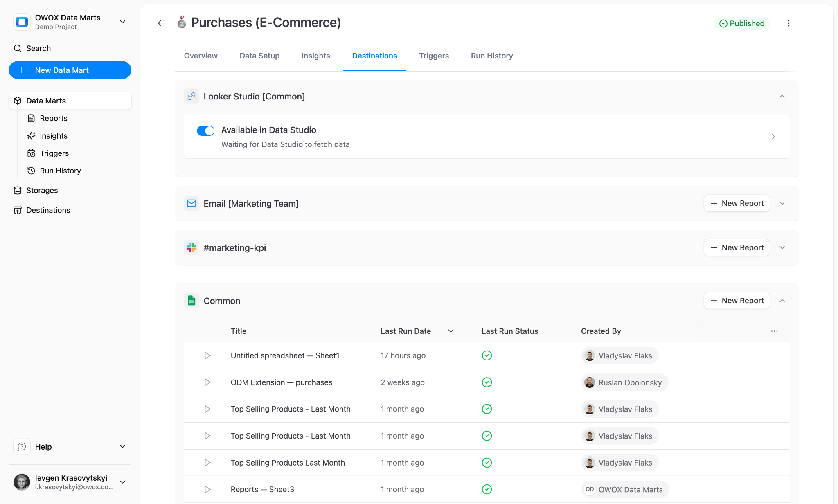Click the Help chat bubble icon
The width and height of the screenshot is (838, 504).
pyautogui.click(x=22, y=447)
